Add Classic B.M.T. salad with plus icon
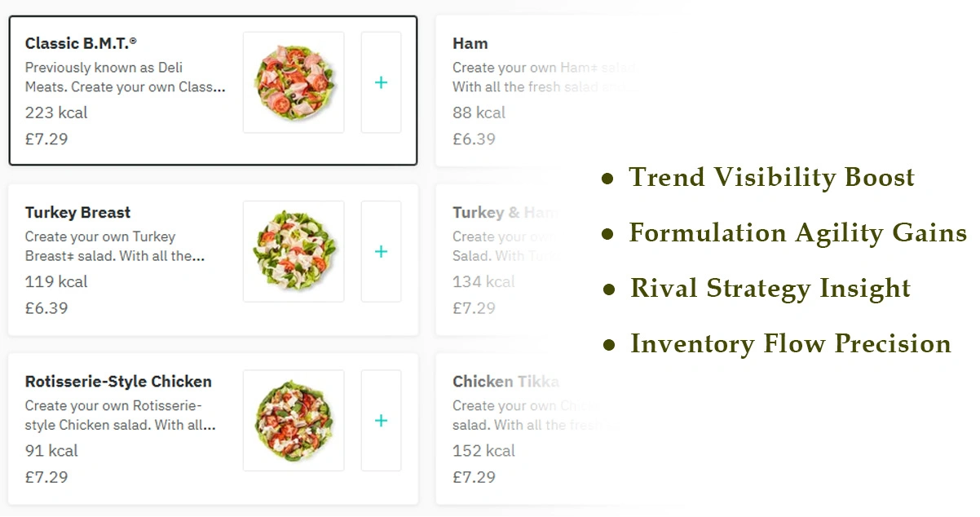The width and height of the screenshot is (980, 517). [x=381, y=82]
